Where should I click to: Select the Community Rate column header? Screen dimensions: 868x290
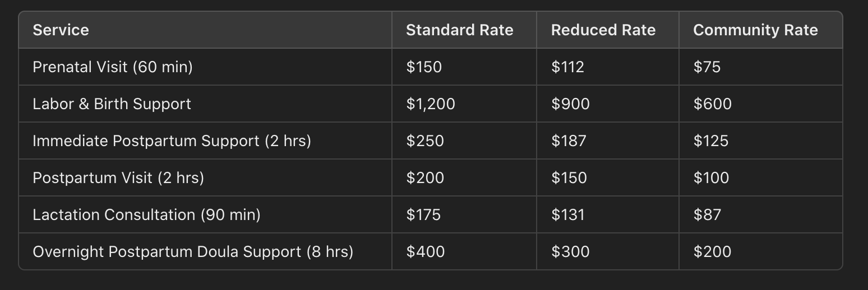tap(760, 30)
